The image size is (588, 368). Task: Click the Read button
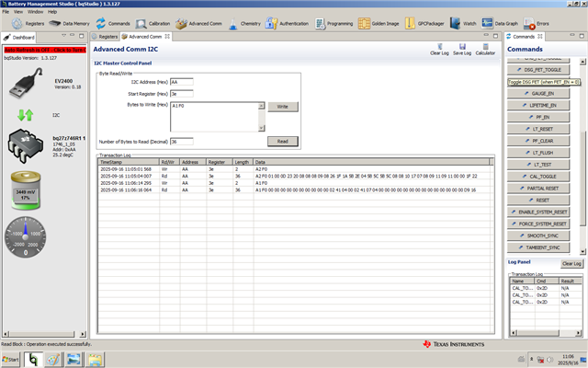283,141
